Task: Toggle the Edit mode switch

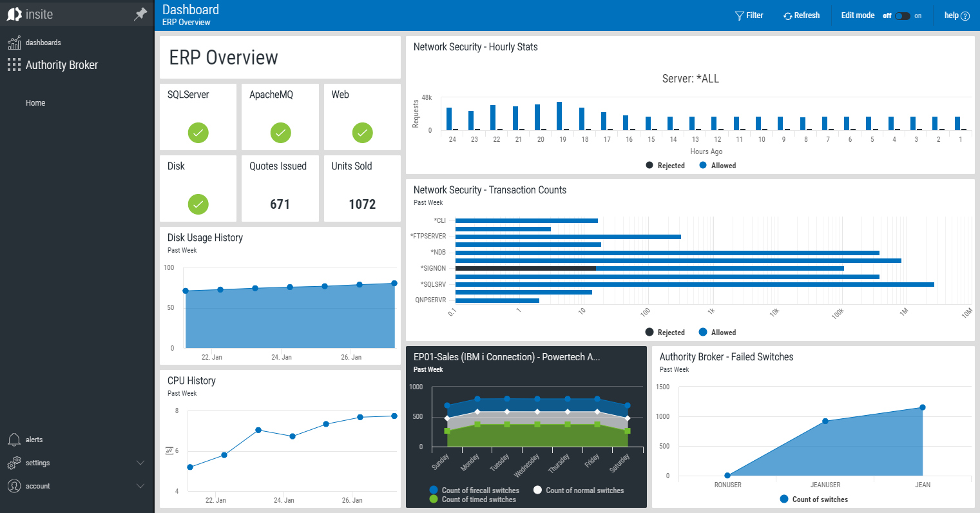Action: click(x=903, y=16)
